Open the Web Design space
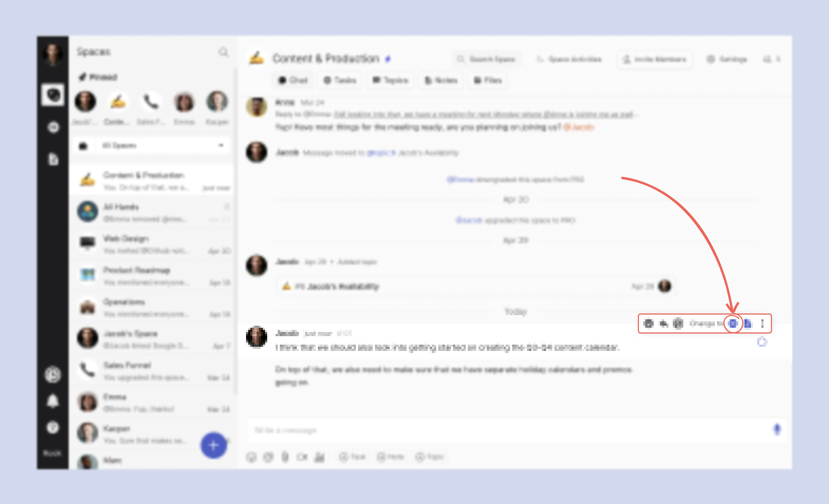Viewport: 829px width, 504px height. point(152,244)
